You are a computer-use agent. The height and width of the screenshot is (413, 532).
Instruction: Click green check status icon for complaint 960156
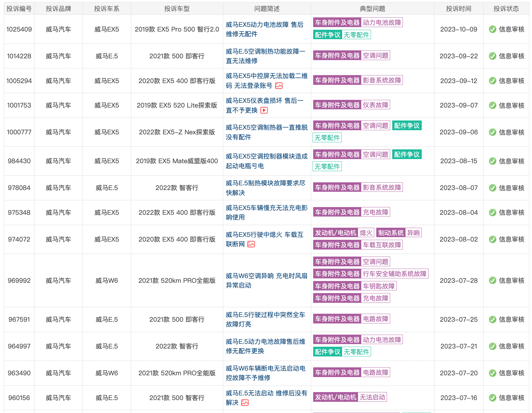pos(492,398)
